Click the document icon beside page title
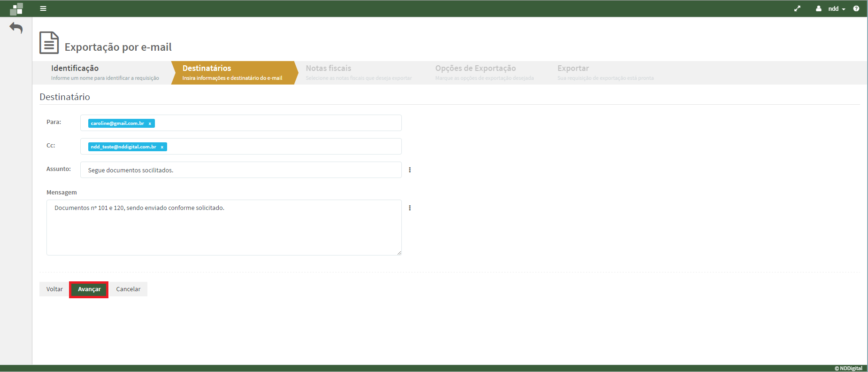The image size is (868, 372). click(49, 43)
